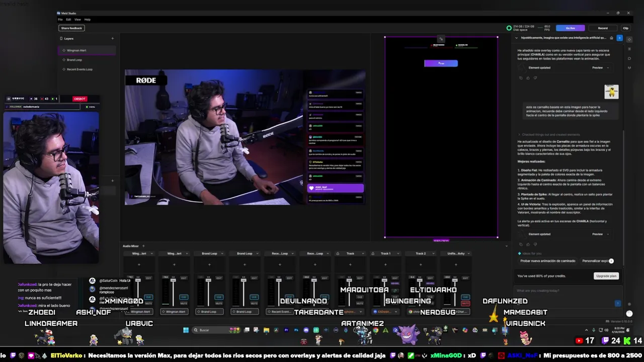Click thumbs down on first assistant response
644x362 pixels.
coord(535,78)
